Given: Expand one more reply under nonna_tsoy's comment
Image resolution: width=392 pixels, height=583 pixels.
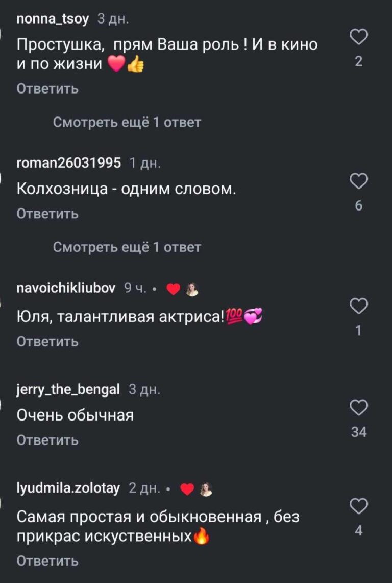Looking at the screenshot, I should pos(127,123).
